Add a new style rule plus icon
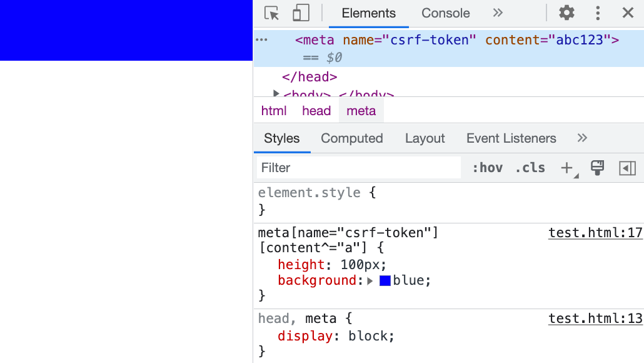The image size is (644, 363). tap(567, 168)
